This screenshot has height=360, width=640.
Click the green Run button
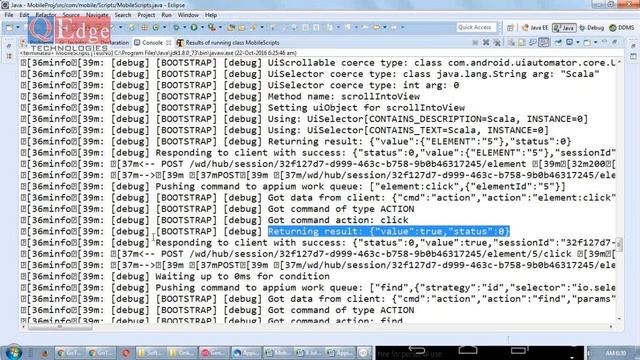[x=194, y=27]
